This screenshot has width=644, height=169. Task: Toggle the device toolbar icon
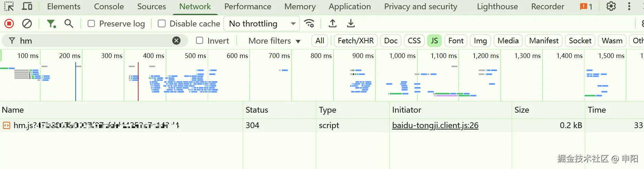tap(27, 6)
